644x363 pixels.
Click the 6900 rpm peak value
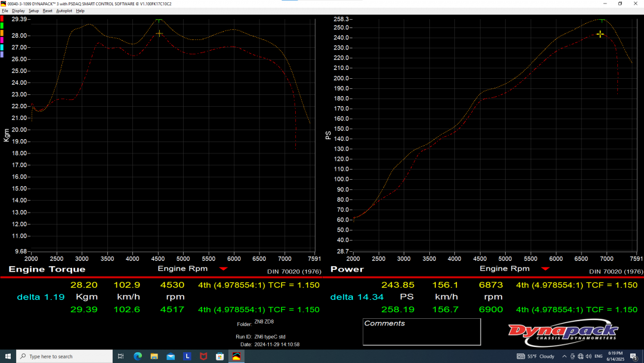(x=491, y=309)
